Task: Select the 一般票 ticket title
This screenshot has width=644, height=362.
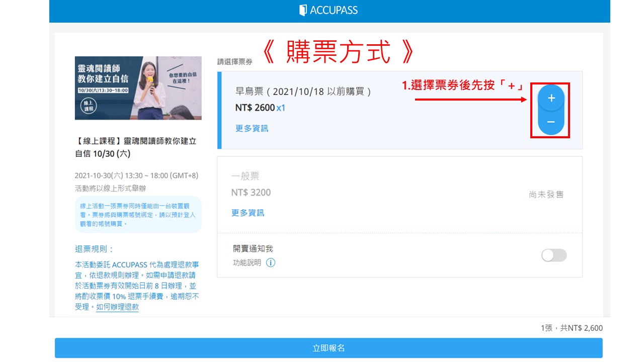Action: (245, 176)
